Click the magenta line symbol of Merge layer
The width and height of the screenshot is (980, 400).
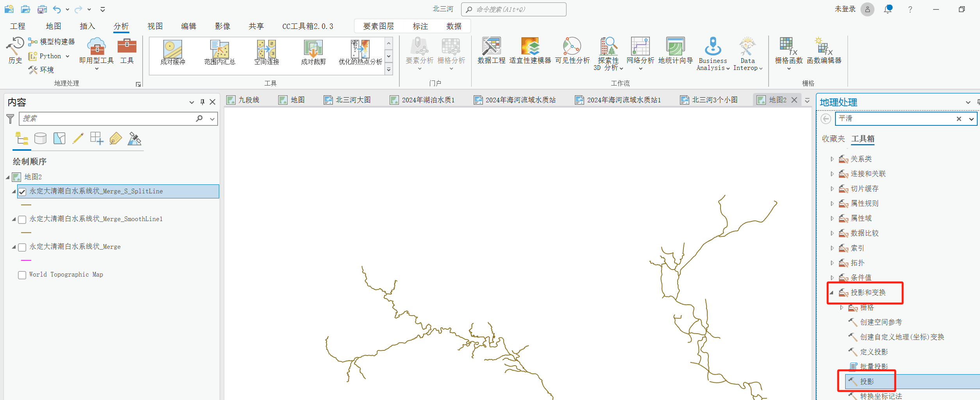[x=26, y=260]
